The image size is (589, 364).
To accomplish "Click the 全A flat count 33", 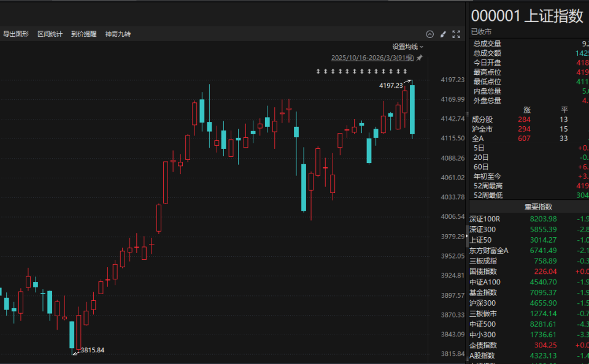I will click(563, 138).
